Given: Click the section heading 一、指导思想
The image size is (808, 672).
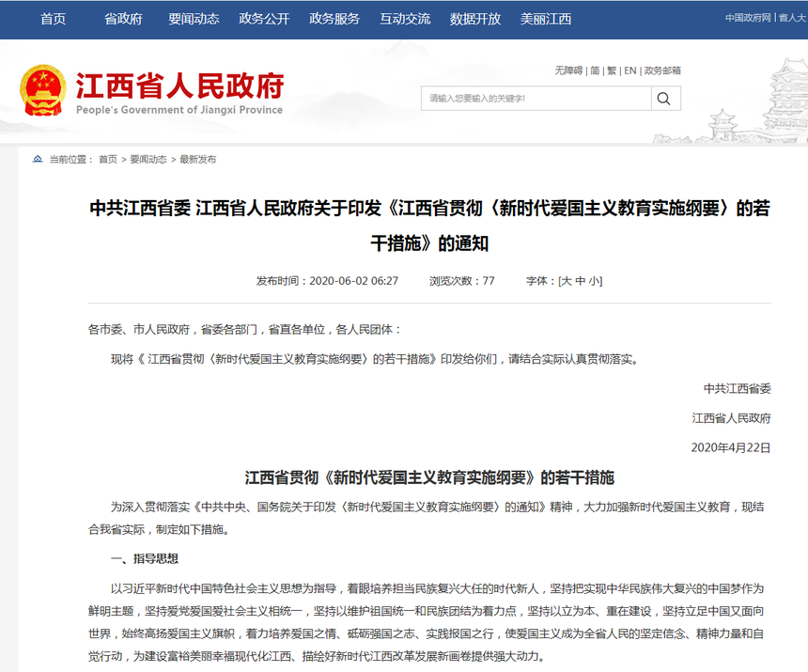Looking at the screenshot, I should click(x=145, y=558).
